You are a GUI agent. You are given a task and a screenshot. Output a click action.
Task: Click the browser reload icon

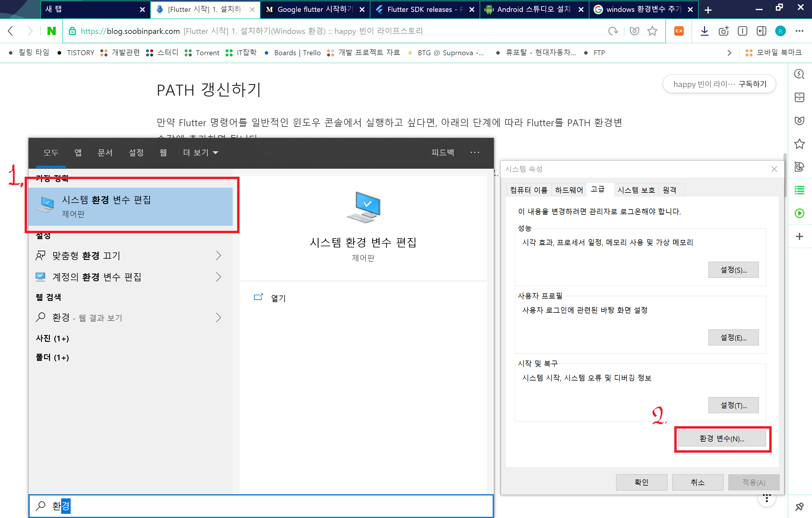pyautogui.click(x=613, y=31)
